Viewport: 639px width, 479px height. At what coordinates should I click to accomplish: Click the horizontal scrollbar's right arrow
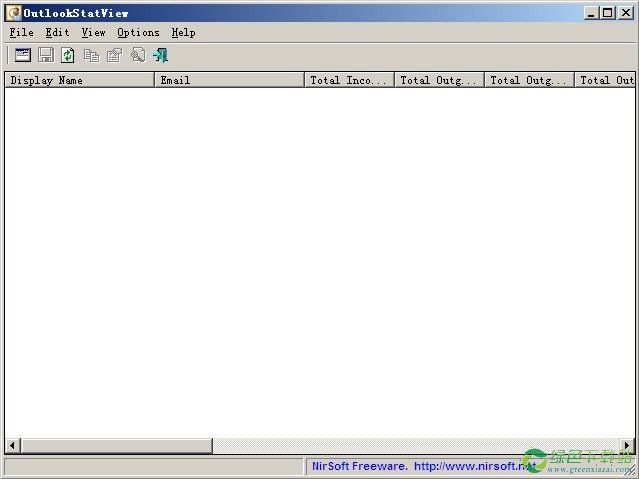[626, 445]
